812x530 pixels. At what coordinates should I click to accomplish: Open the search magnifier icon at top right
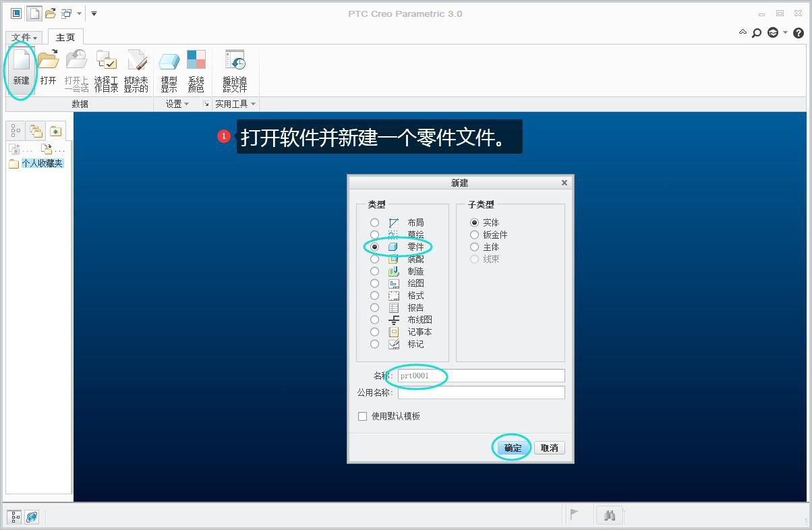pyautogui.click(x=757, y=32)
